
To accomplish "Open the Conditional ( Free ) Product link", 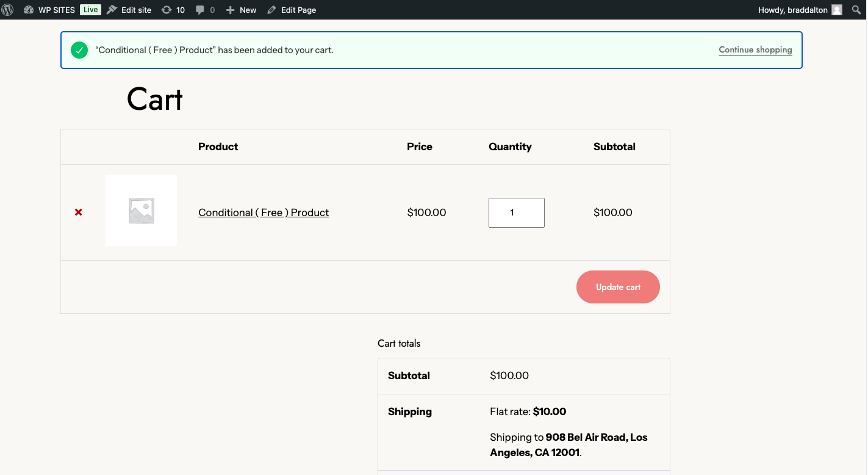I will (x=264, y=212).
